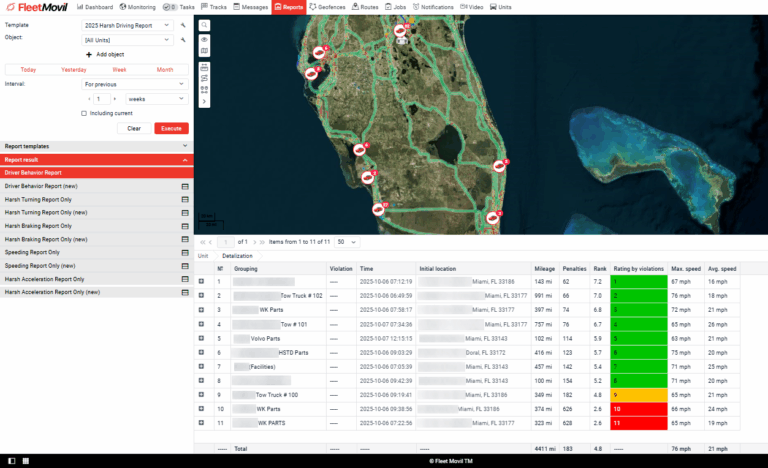
Task: Open the items per page dropdown
Action: (x=348, y=242)
